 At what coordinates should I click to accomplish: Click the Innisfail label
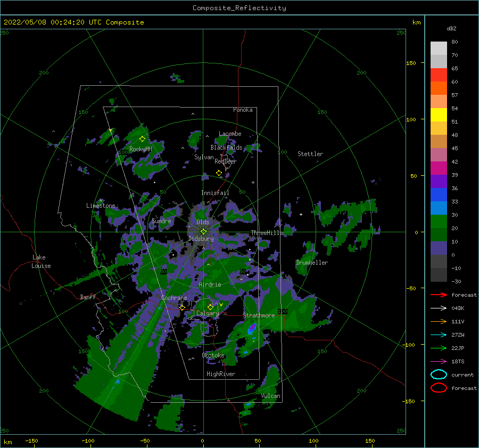click(x=215, y=193)
